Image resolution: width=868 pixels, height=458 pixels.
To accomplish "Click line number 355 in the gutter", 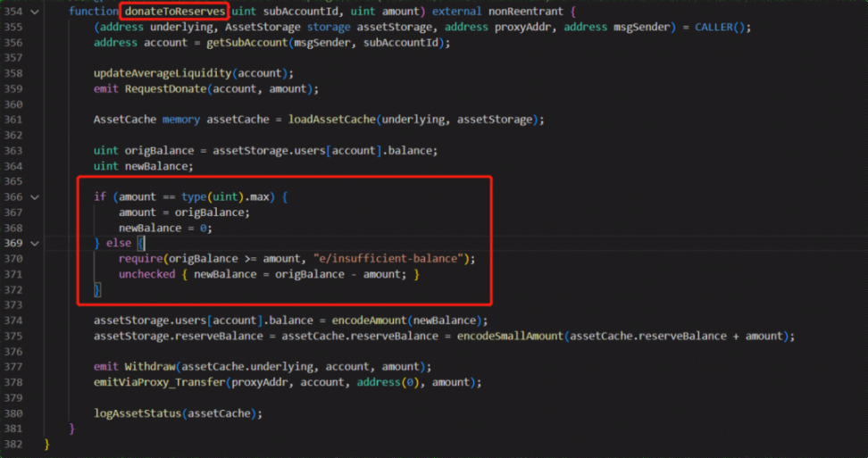I will click(13, 27).
